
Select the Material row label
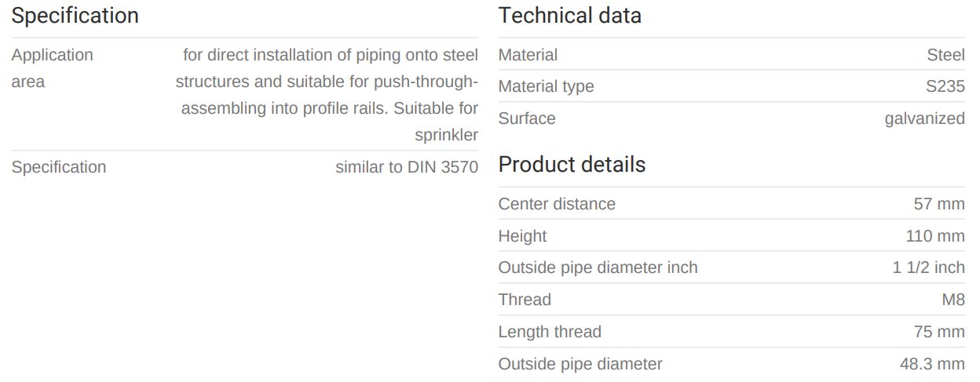point(528,55)
